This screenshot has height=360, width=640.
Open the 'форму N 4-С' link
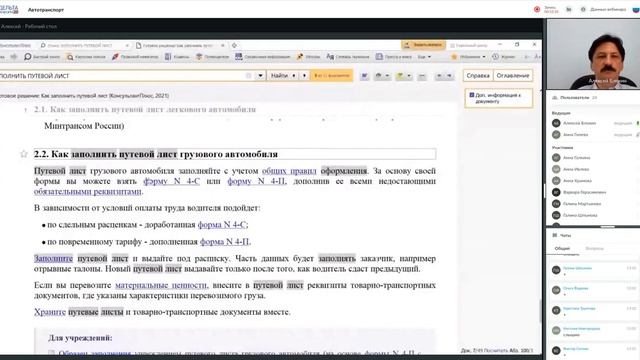[x=171, y=181]
